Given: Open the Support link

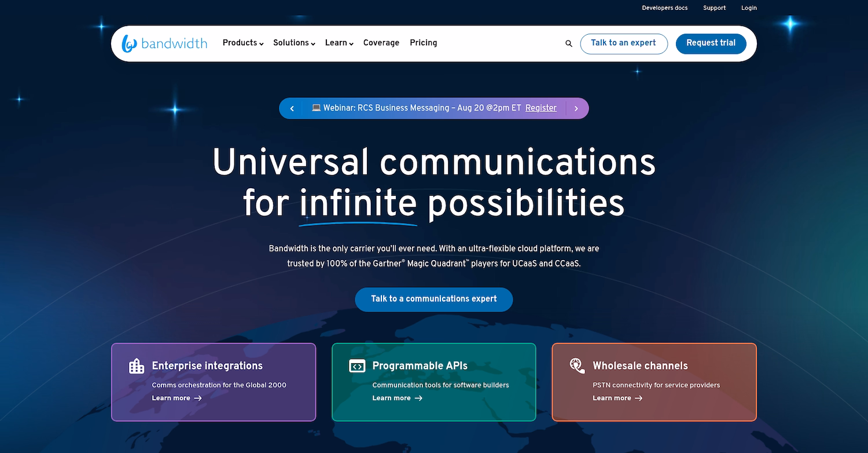Looking at the screenshot, I should [x=715, y=8].
